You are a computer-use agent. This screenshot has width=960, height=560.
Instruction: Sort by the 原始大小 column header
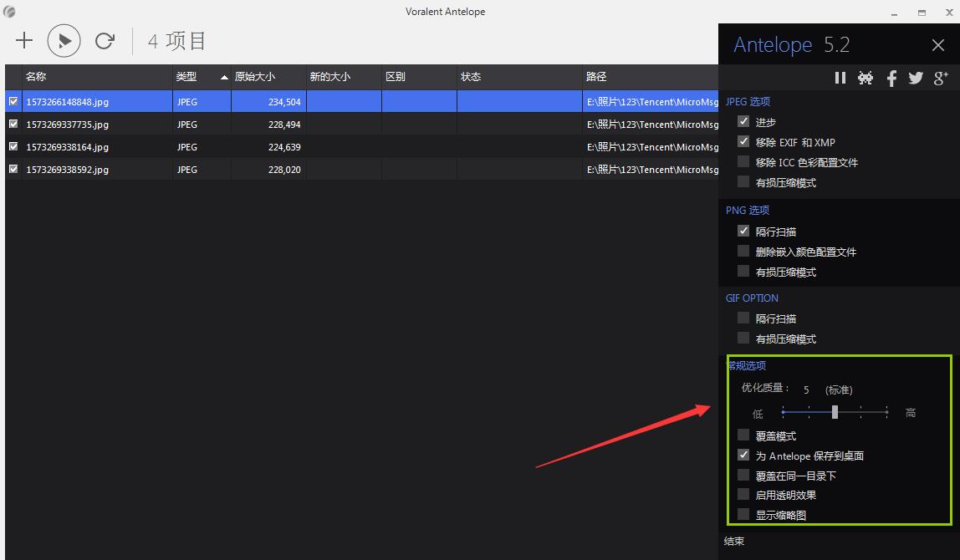click(254, 77)
